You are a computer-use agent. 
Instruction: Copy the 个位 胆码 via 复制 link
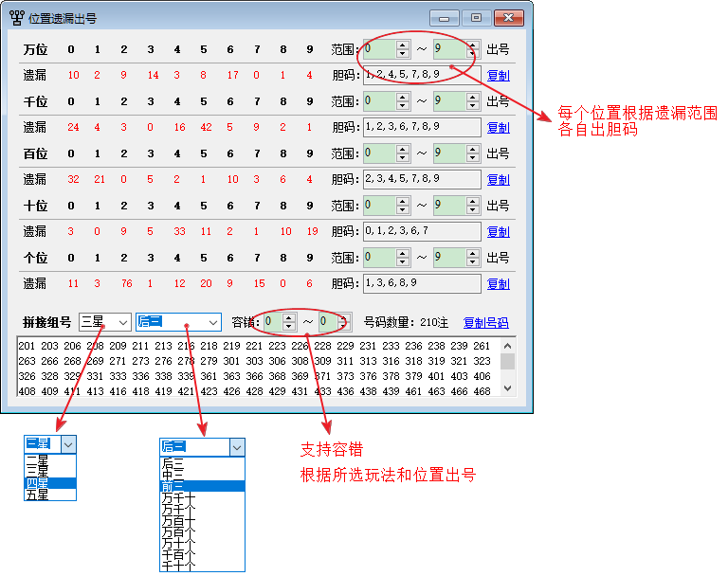(x=498, y=283)
